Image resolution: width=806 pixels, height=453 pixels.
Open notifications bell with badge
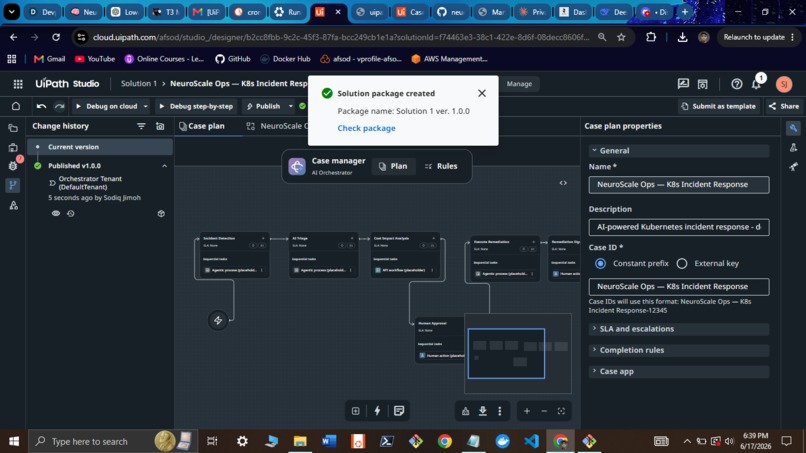(757, 84)
